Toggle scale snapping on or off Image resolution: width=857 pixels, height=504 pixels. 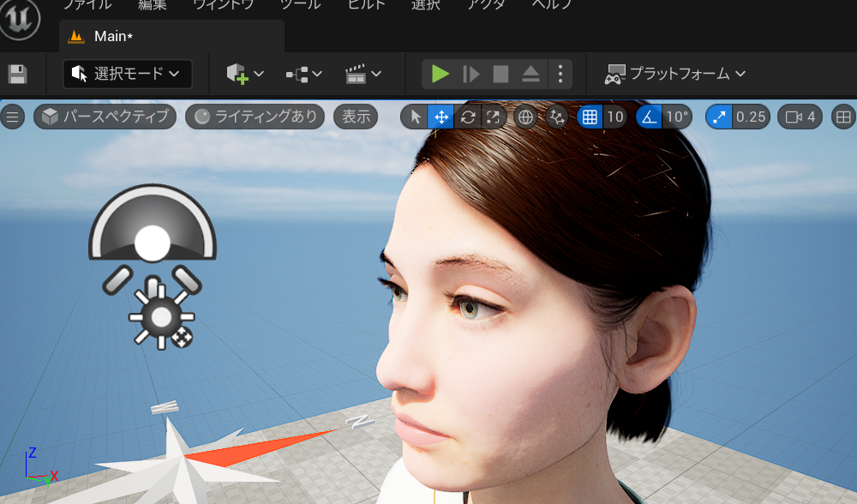pyautogui.click(x=719, y=117)
